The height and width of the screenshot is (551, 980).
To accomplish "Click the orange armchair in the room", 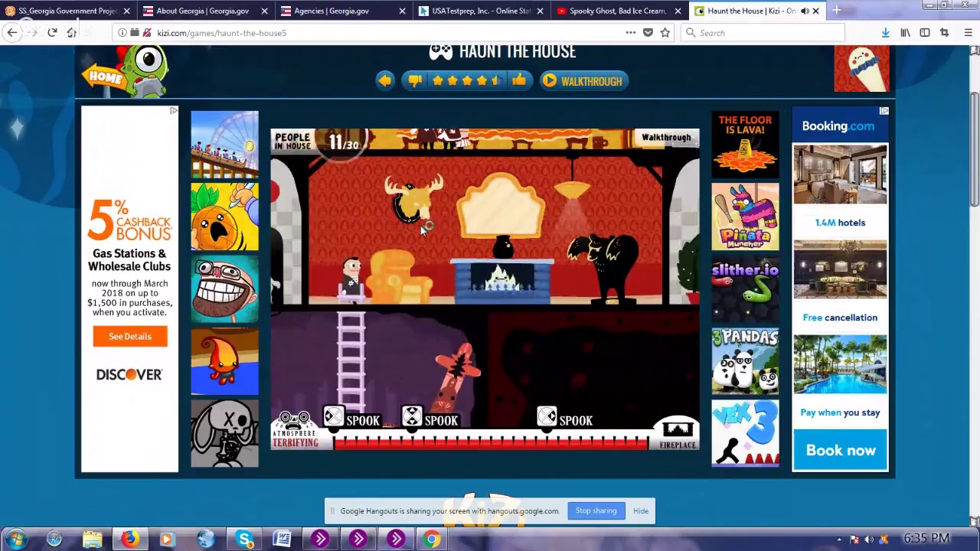I will (399, 277).
